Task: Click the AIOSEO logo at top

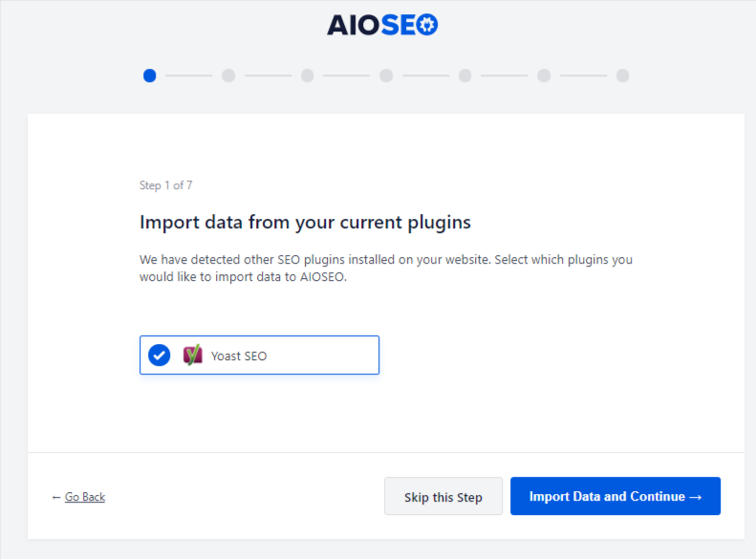Action: 382,26
